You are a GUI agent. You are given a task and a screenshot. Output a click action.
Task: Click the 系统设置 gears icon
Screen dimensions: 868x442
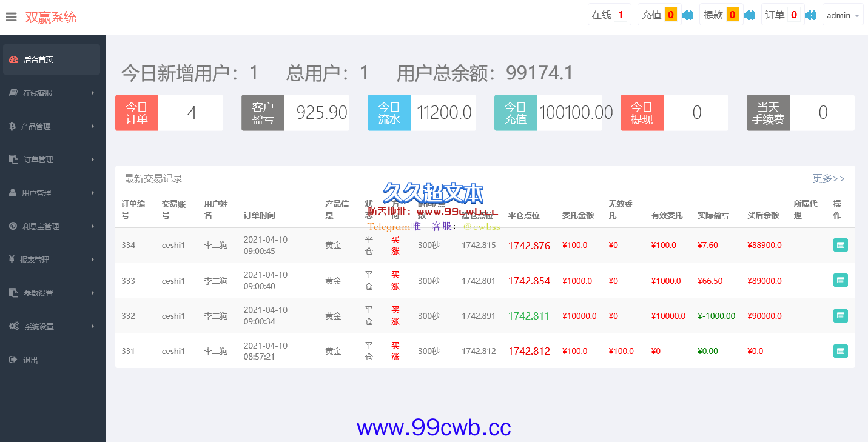tap(14, 326)
